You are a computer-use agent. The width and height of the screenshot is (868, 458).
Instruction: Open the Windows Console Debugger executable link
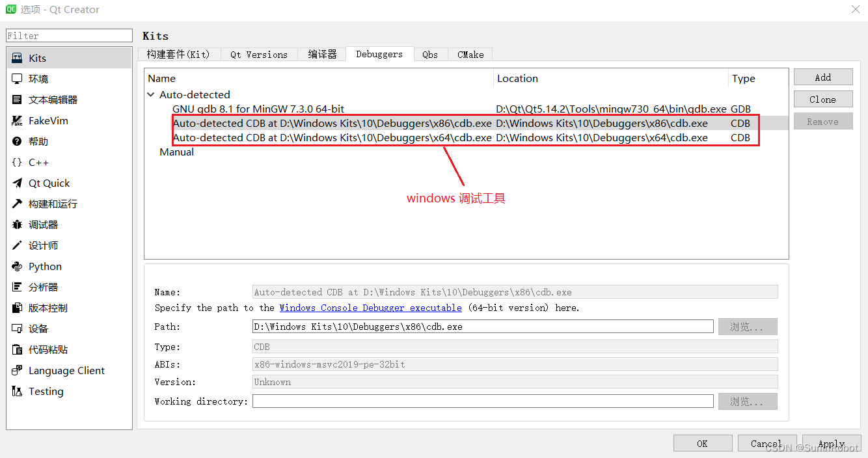tap(371, 308)
